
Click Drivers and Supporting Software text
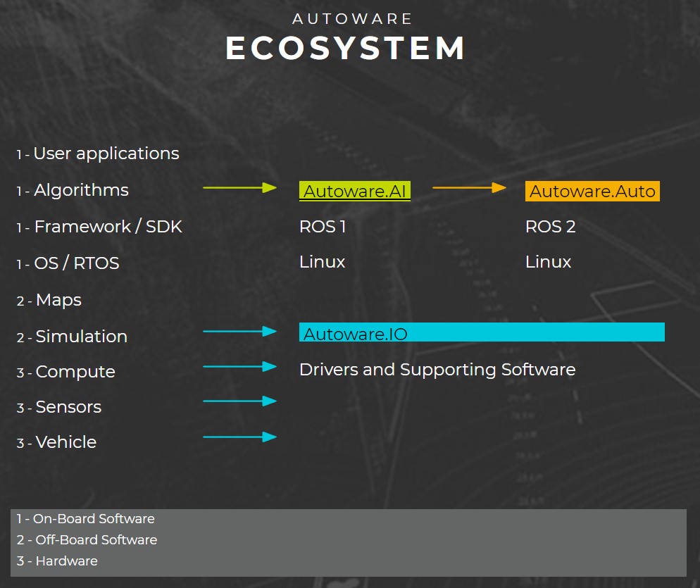(437, 370)
